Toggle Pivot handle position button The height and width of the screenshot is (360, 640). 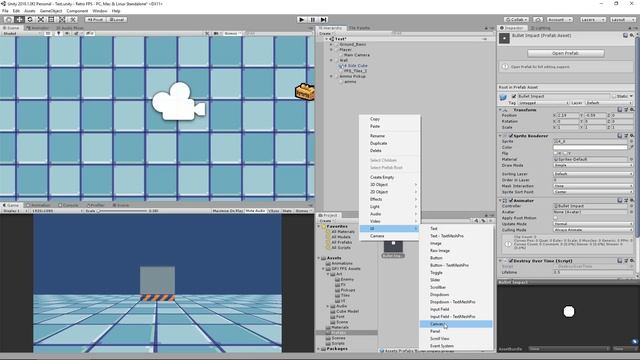pyautogui.click(x=96, y=20)
